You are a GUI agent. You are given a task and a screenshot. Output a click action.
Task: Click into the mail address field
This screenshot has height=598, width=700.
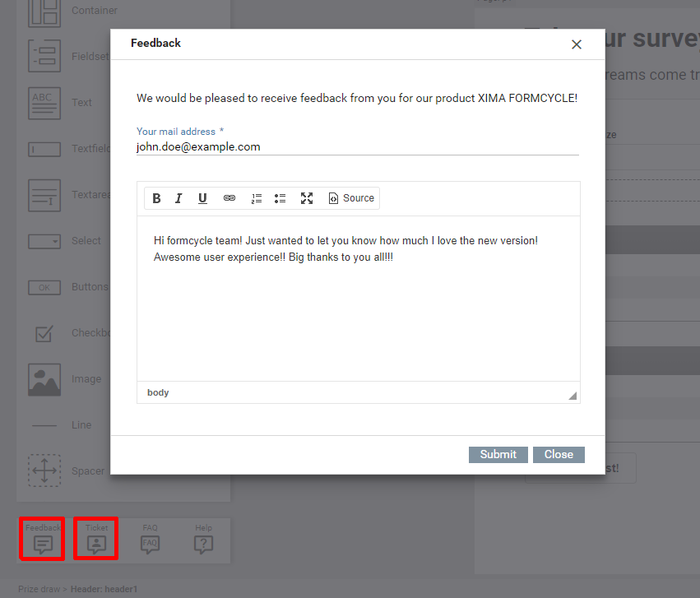[357, 147]
